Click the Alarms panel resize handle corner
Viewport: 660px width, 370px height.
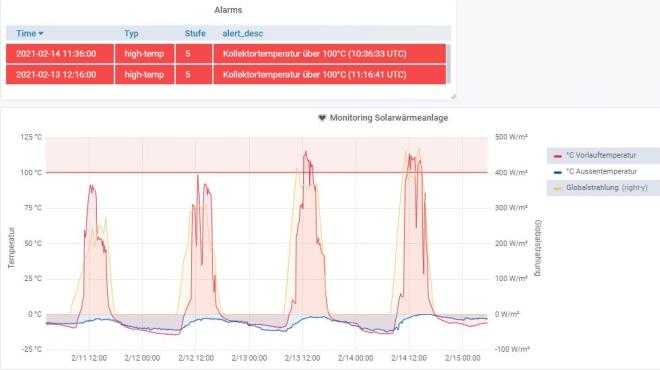click(x=453, y=96)
